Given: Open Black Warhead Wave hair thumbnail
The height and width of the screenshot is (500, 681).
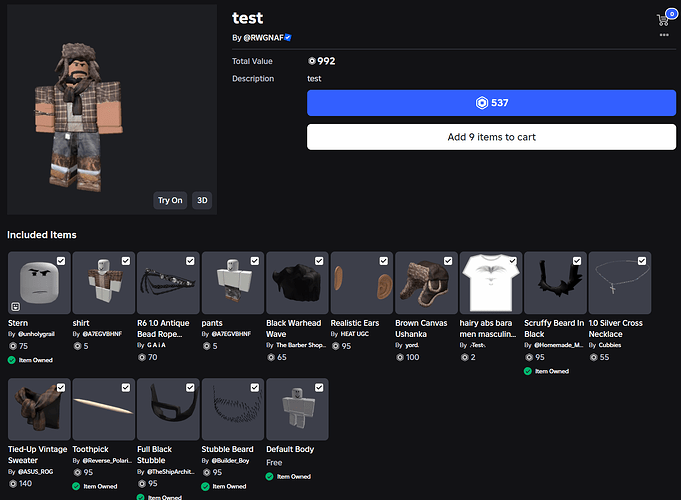Looking at the screenshot, I should (297, 283).
